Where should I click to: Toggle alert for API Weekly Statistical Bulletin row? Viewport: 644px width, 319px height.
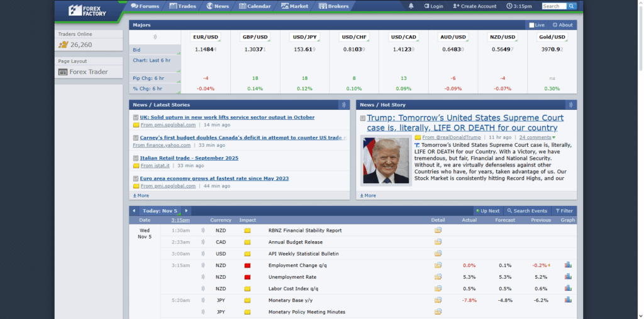(203, 254)
